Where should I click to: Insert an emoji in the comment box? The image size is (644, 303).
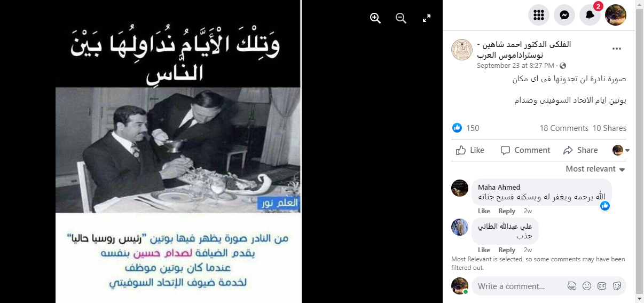[x=587, y=286]
